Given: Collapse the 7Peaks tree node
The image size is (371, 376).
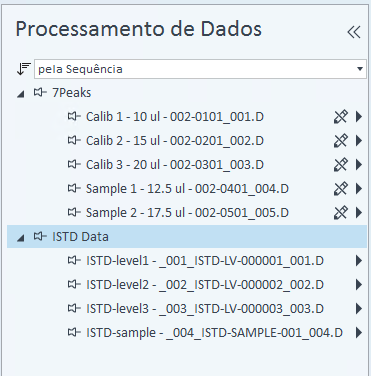Looking at the screenshot, I should pyautogui.click(x=21, y=94).
